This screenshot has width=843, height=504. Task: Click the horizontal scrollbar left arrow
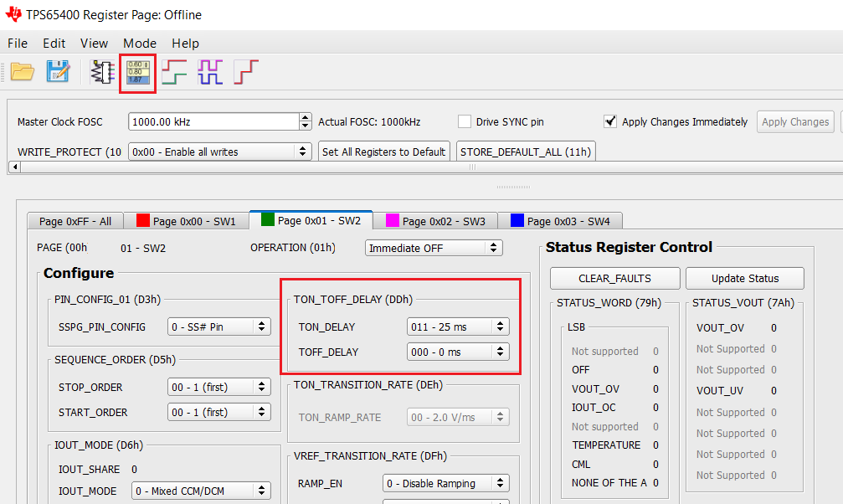click(x=15, y=167)
